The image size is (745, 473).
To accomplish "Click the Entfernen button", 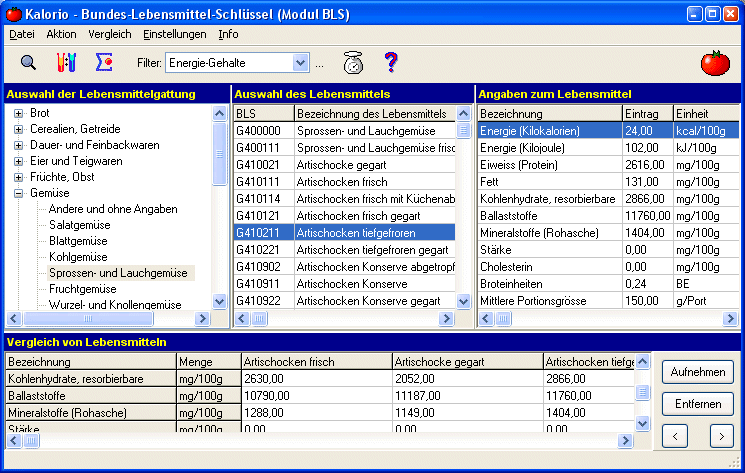I will point(697,404).
